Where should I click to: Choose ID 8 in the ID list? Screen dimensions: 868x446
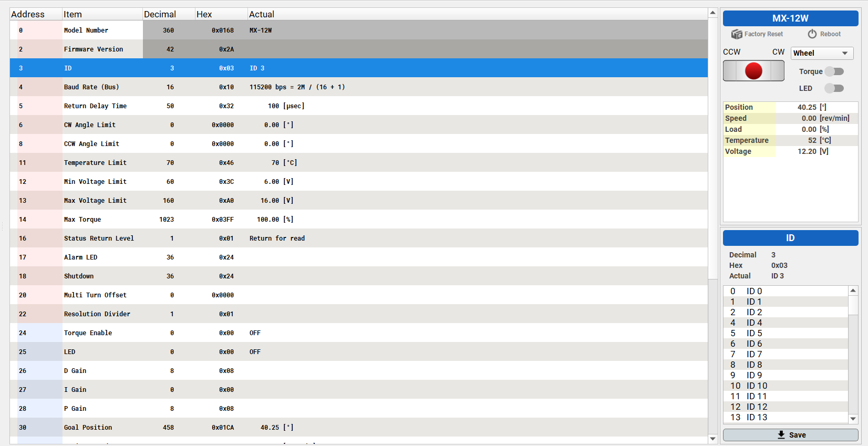coord(786,365)
